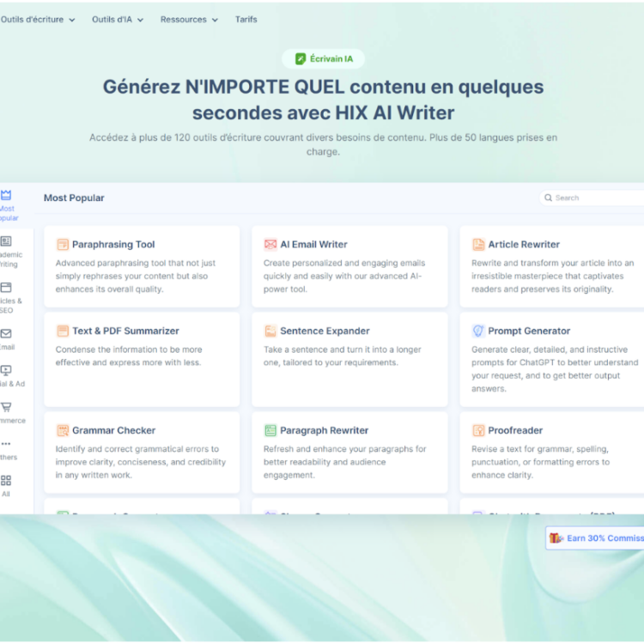
Task: Click the HIX AI Writer main headline
Action: 323,100
